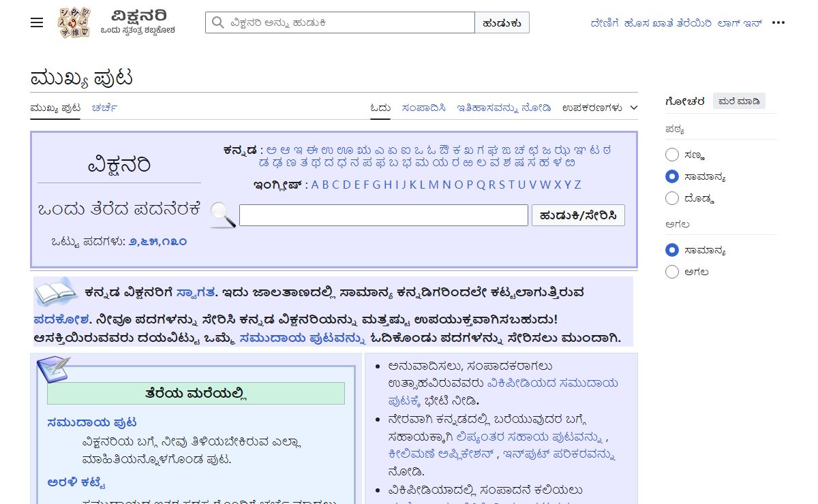This screenshot has height=504, width=818.
Task: Switch to the ಓದು read tab
Action: point(380,108)
